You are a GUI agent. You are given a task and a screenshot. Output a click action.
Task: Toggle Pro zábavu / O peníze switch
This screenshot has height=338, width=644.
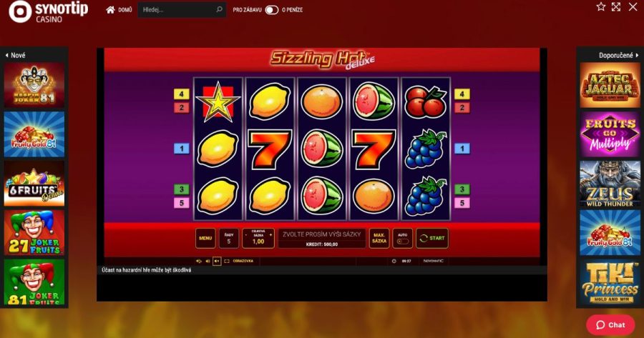tap(271, 10)
